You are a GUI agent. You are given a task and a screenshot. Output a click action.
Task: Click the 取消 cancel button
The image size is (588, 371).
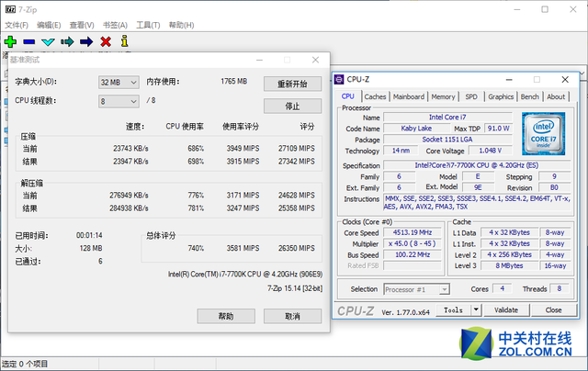pyautogui.click(x=291, y=316)
